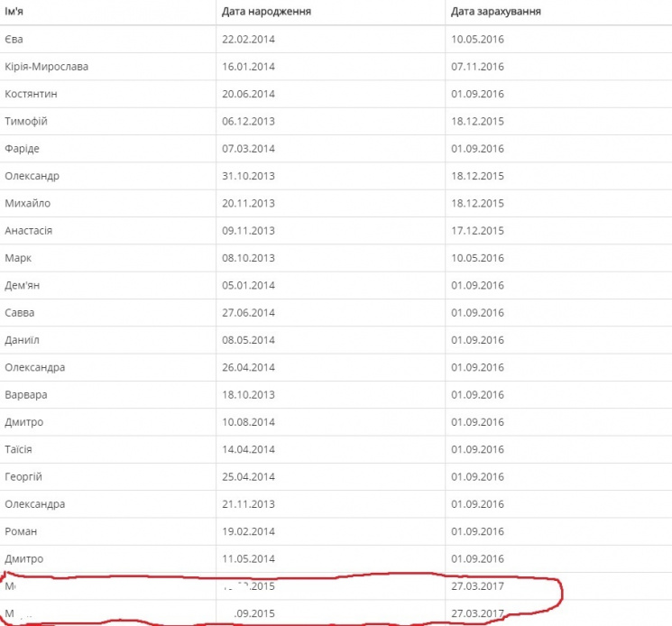Select the name cell "Фаріде"
Viewport: 672px width, 626px height.
(22, 149)
